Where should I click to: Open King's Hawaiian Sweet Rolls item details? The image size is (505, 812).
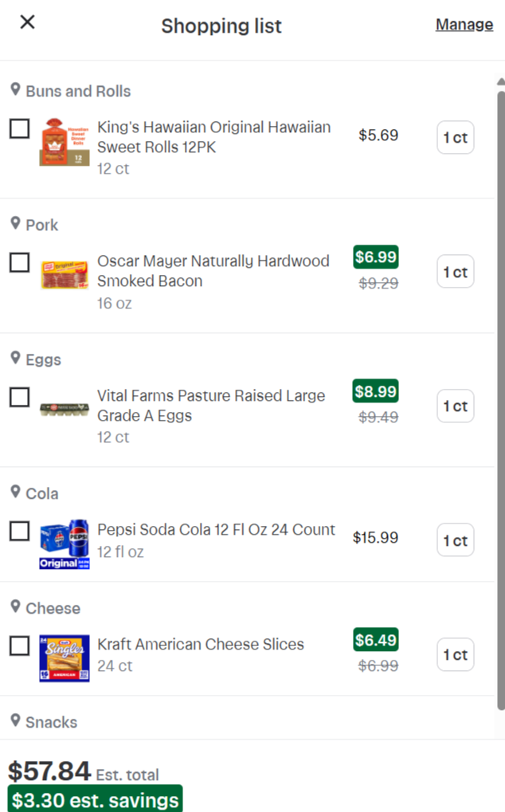point(213,137)
